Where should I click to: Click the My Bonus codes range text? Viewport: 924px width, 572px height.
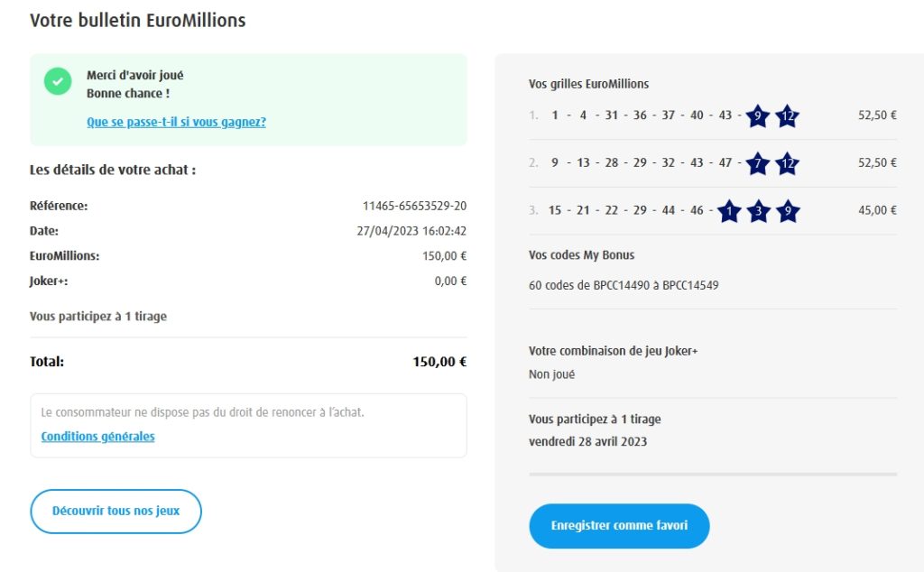coord(624,285)
